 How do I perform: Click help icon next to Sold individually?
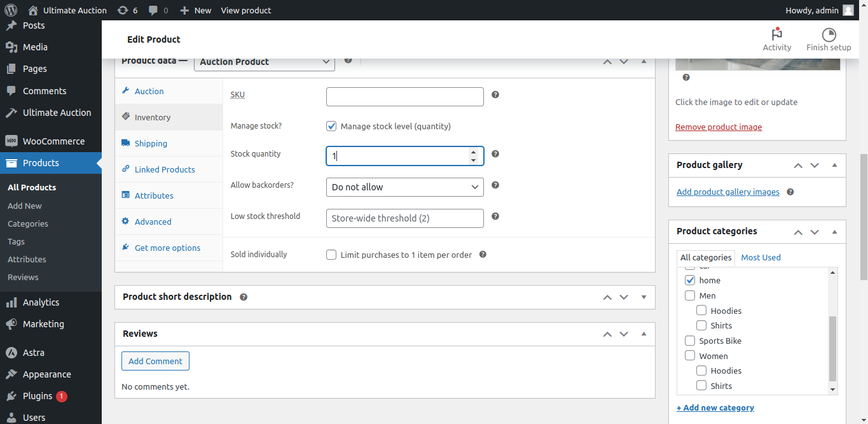tap(483, 255)
